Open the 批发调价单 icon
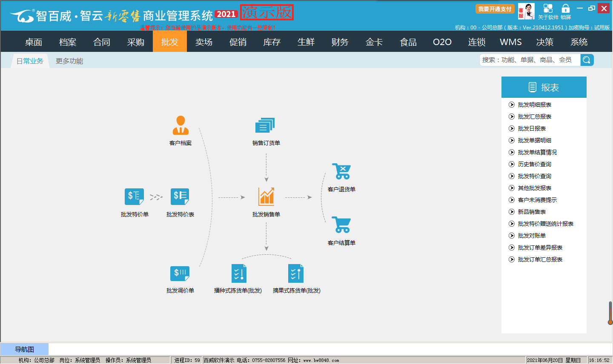 pyautogui.click(x=180, y=274)
